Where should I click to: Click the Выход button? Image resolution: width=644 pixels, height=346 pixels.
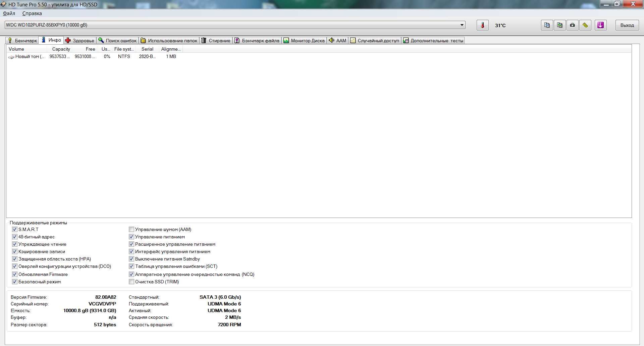click(627, 25)
